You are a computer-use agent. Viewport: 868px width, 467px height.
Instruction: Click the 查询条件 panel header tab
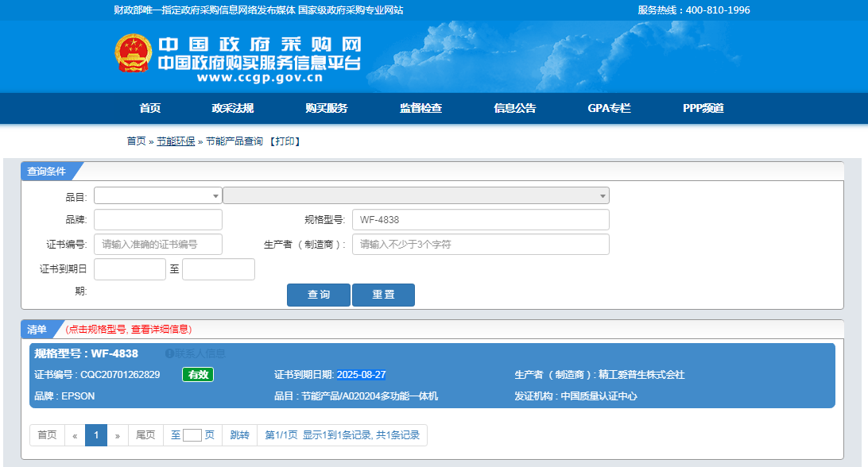(46, 172)
